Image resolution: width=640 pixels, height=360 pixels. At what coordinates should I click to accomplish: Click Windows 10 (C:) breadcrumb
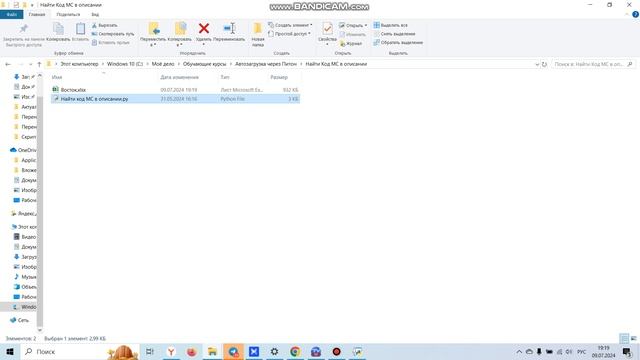pyautogui.click(x=125, y=64)
